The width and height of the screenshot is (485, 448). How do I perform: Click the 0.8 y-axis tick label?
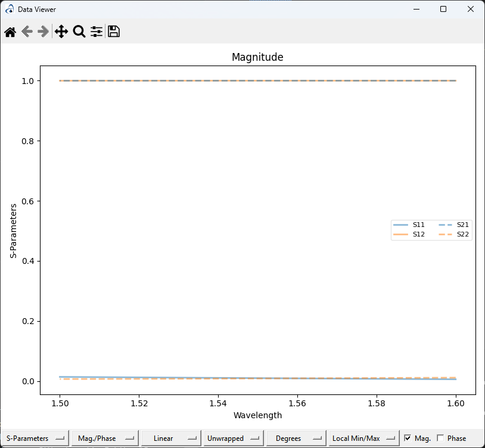point(27,141)
